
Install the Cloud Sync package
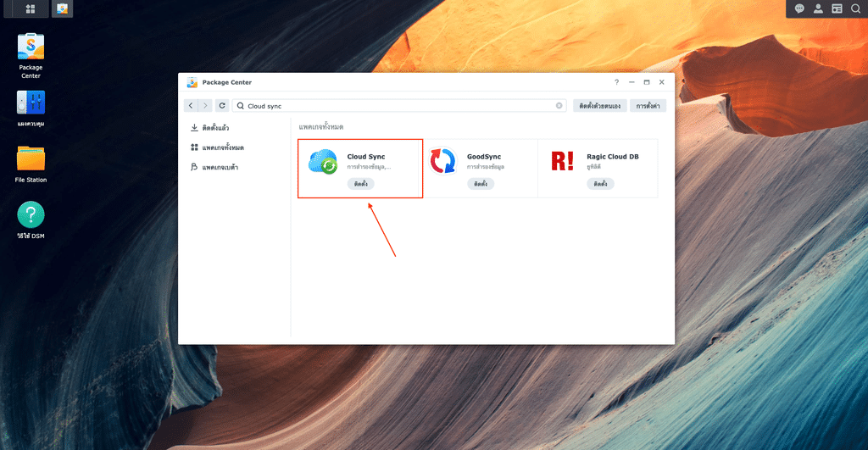click(361, 184)
